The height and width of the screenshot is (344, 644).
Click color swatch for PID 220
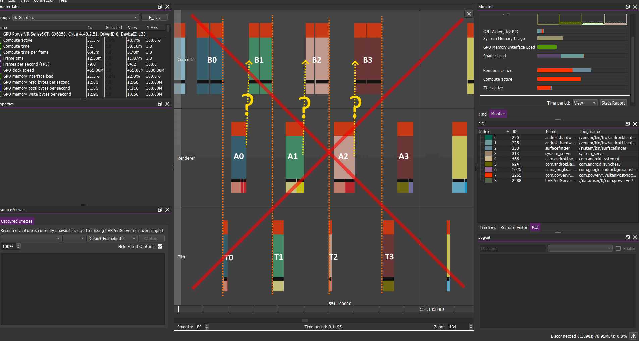click(489, 138)
